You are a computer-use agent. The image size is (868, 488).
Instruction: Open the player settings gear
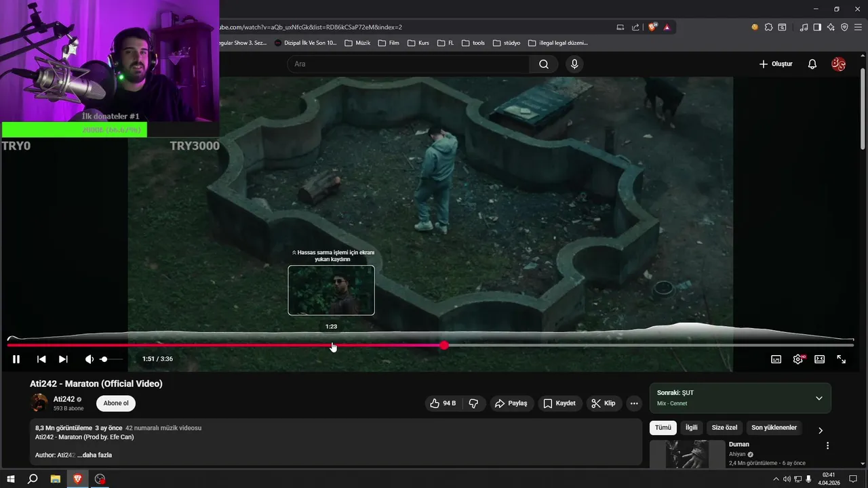pos(798,359)
